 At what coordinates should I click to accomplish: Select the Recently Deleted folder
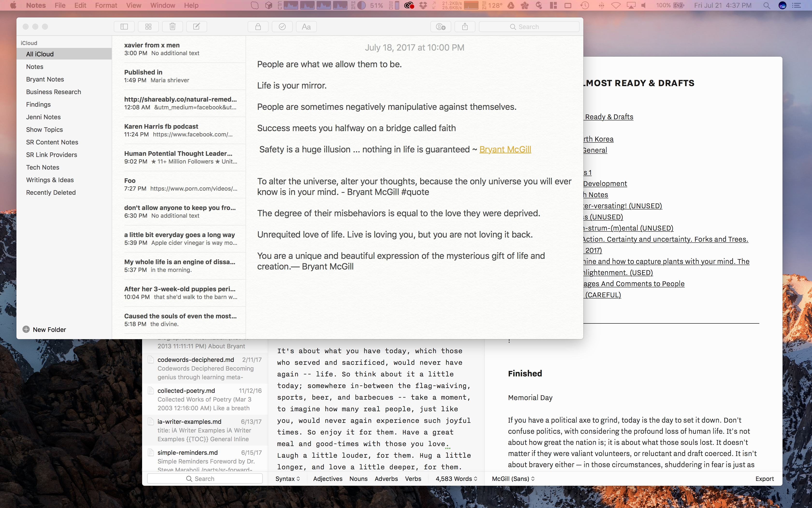64,193
